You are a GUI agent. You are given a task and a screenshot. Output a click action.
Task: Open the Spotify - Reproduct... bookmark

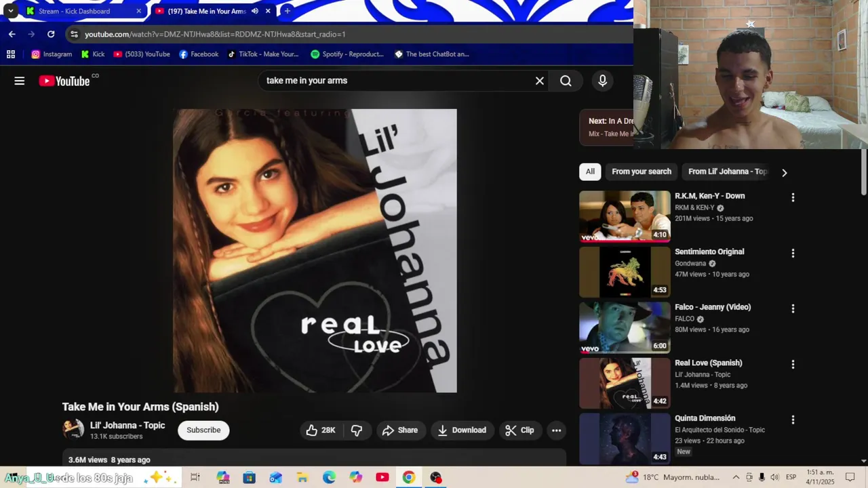pyautogui.click(x=347, y=54)
